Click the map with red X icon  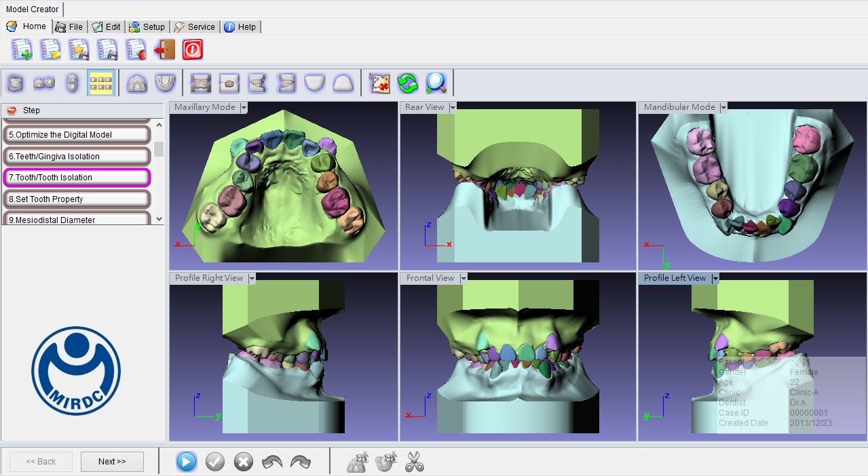click(379, 83)
